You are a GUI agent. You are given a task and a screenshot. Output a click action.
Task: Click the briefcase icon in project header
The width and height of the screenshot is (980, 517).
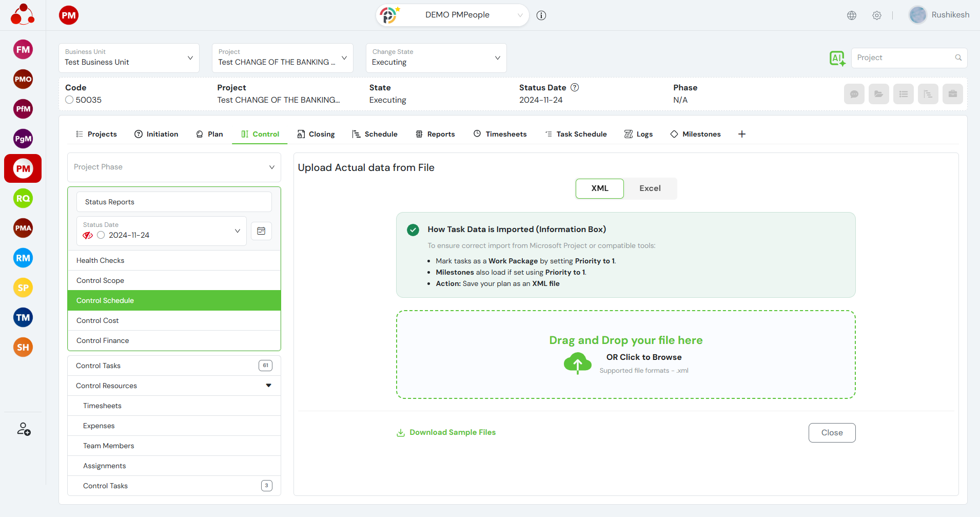[x=952, y=94]
